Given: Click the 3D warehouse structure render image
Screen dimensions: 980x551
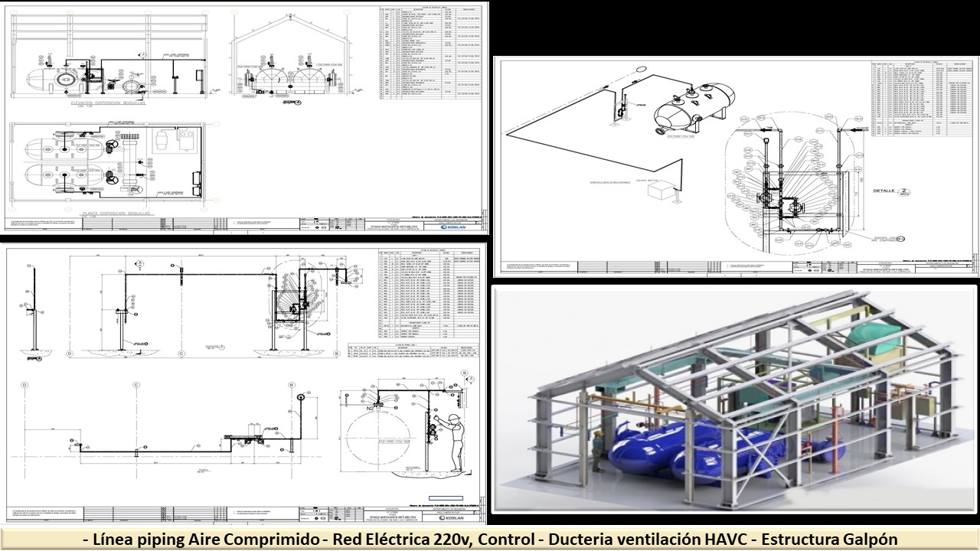Looking at the screenshot, I should [733, 398].
